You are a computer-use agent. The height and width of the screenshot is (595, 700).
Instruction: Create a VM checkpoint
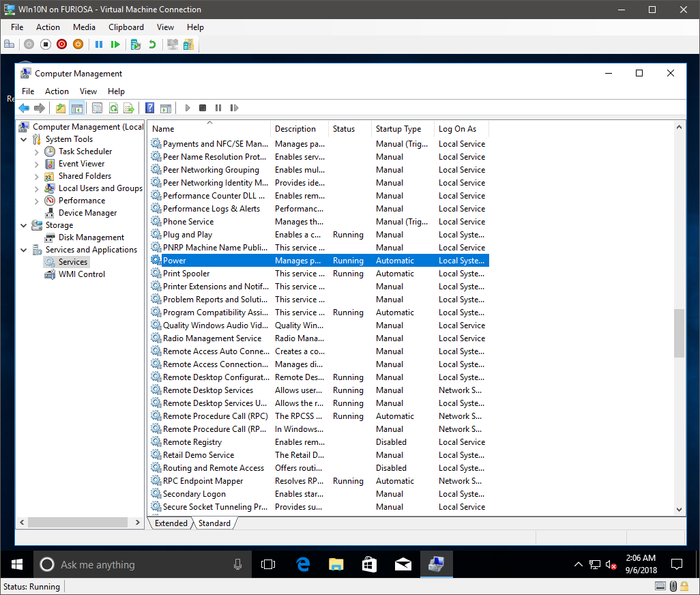136,44
